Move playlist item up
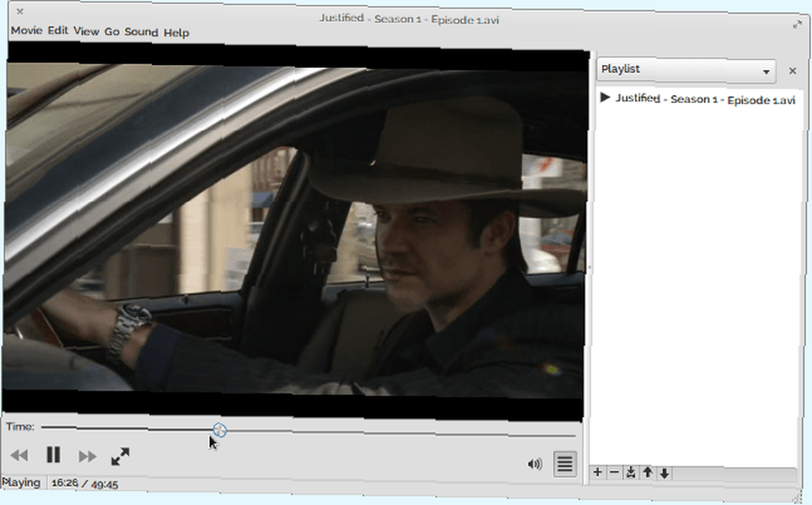Screen dimensions: 812x505 click(x=647, y=473)
